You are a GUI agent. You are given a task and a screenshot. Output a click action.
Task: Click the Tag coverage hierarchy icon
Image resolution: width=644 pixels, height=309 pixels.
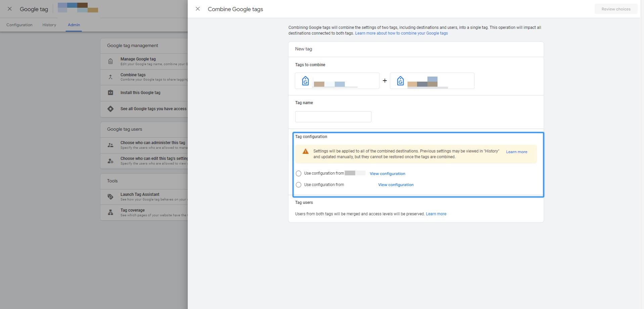pos(110,213)
